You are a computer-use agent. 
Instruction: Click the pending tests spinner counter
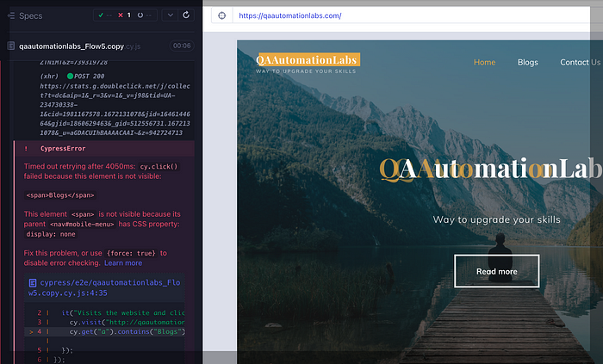click(144, 15)
